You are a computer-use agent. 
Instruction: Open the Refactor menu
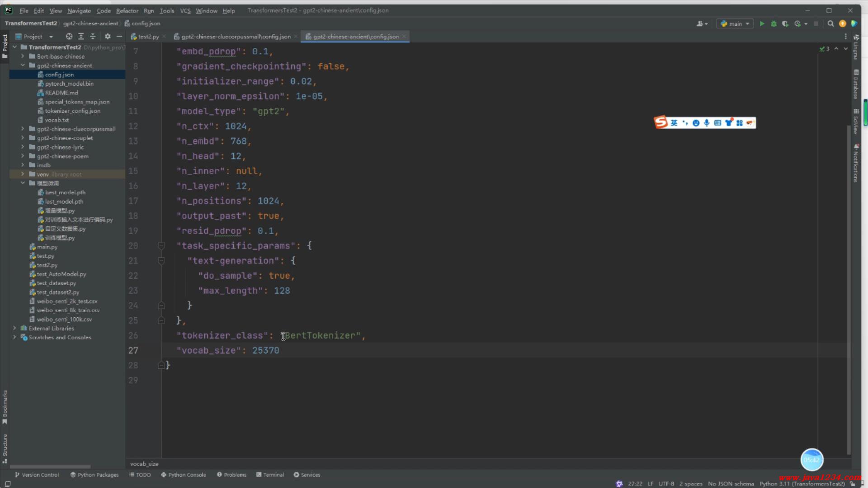[x=127, y=10]
